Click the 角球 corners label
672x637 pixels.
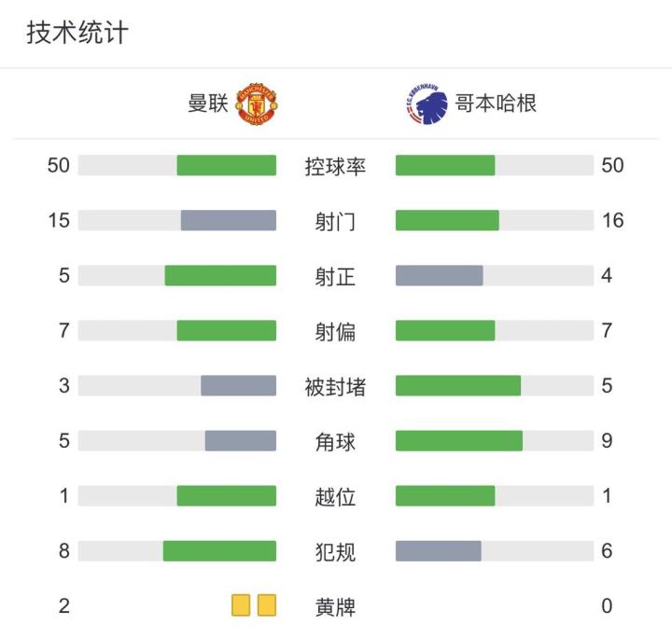[x=335, y=442]
